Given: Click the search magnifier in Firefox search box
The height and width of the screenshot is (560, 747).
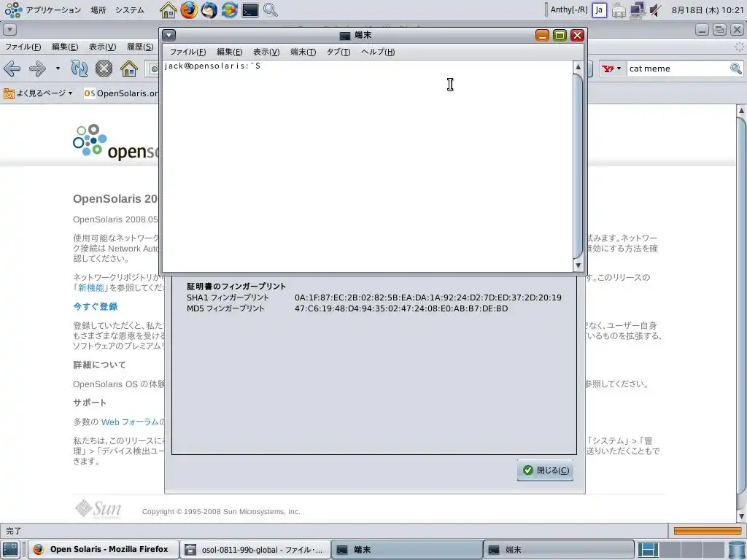Looking at the screenshot, I should [x=735, y=69].
